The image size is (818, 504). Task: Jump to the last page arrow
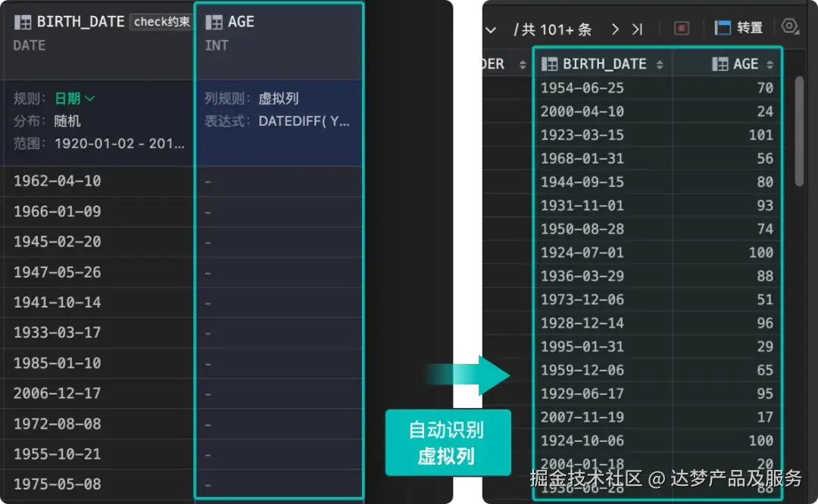(x=638, y=30)
